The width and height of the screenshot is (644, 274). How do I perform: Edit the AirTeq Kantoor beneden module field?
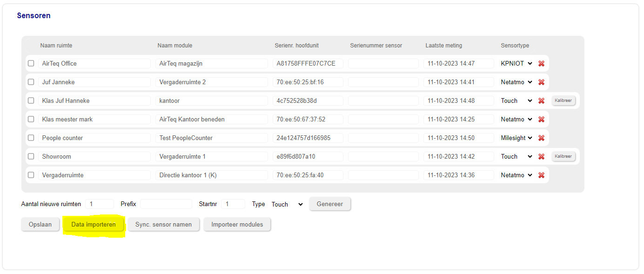pos(212,119)
